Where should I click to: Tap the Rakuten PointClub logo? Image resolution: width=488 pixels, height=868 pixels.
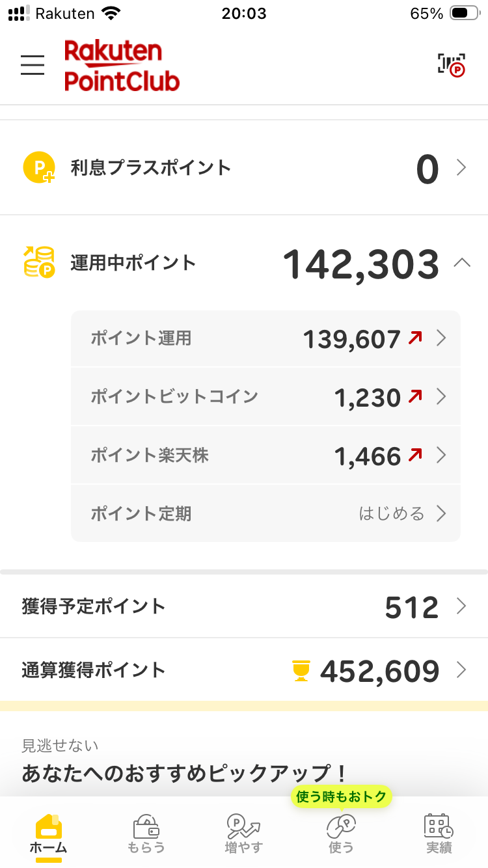(122, 65)
